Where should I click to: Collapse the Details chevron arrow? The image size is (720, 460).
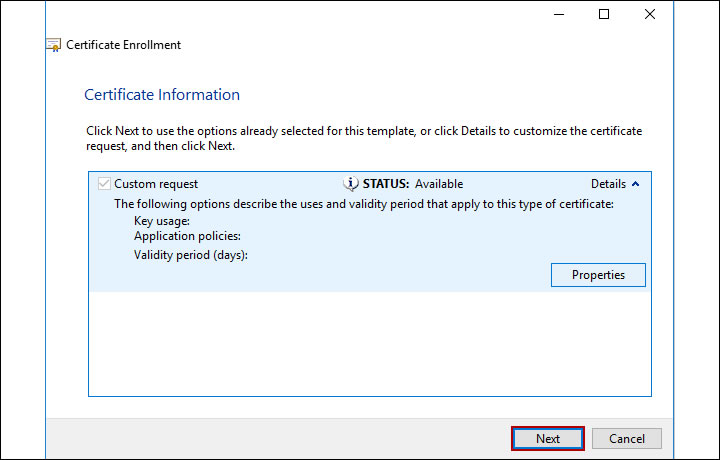coord(636,184)
